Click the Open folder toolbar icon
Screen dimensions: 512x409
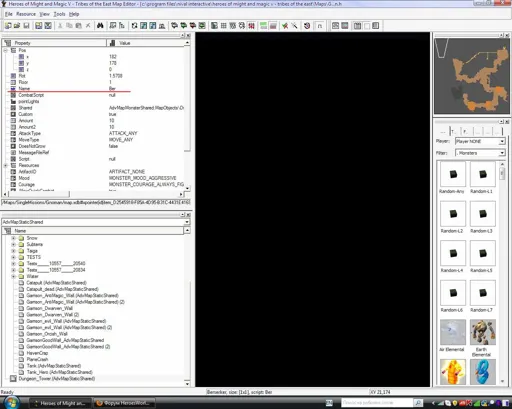point(17,26)
